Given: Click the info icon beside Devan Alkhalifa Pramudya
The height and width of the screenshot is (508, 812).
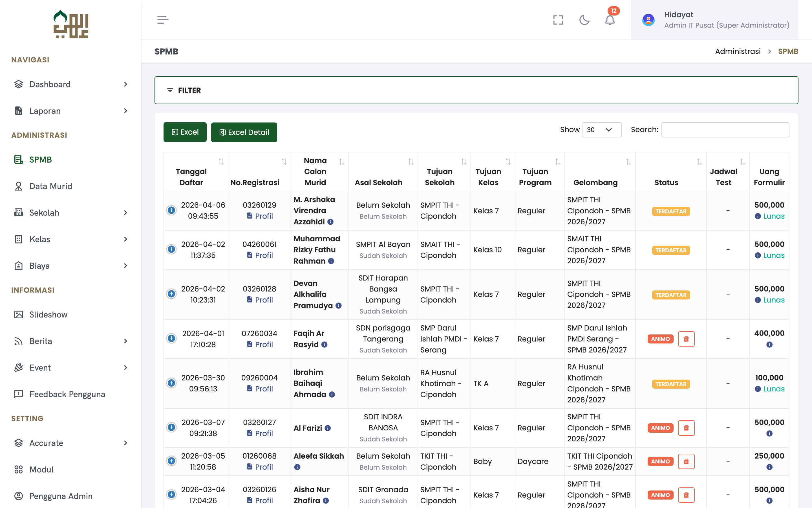Looking at the screenshot, I should tap(339, 306).
